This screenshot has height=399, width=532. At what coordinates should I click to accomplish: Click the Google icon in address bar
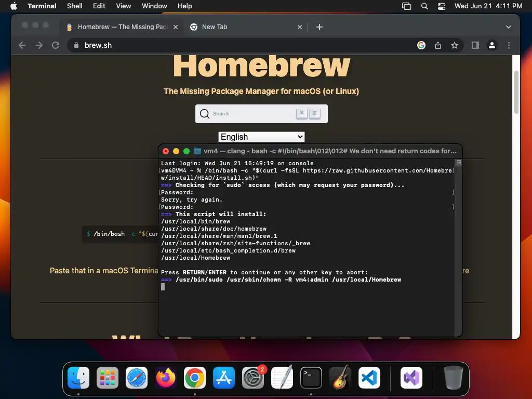421,45
